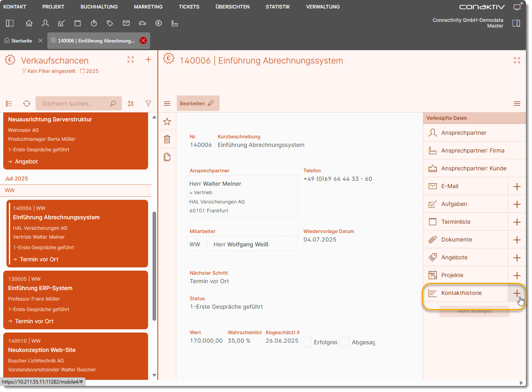Image resolution: width=532 pixels, height=392 pixels.
Task: Open the sort order dropdown in list
Action: tap(131, 104)
